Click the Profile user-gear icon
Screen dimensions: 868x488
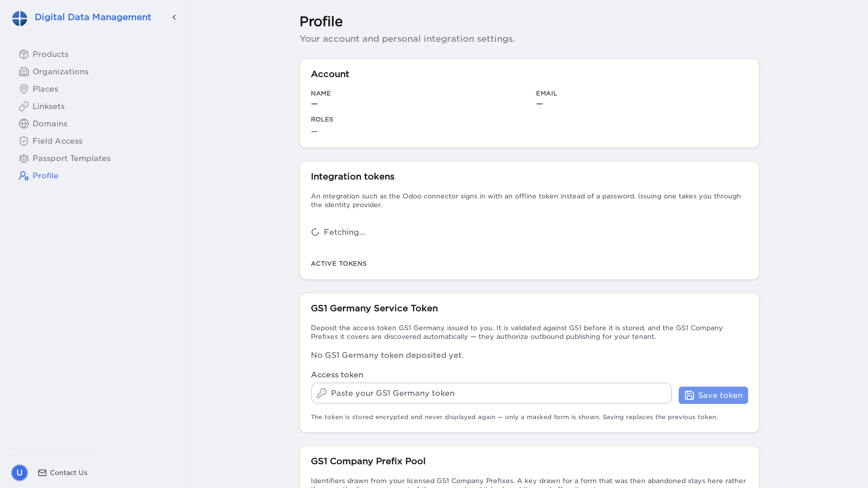tap(24, 176)
